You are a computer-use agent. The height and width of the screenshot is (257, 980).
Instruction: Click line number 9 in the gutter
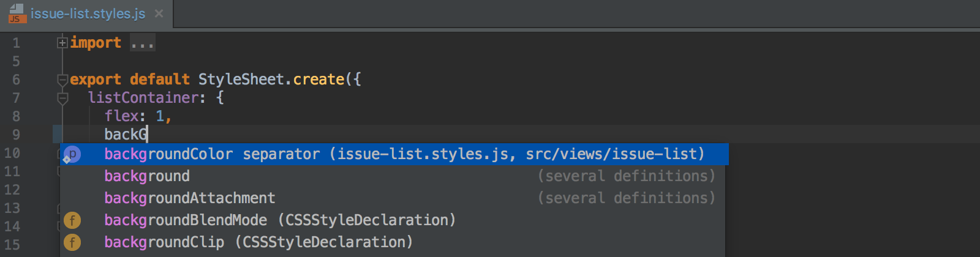point(16,135)
